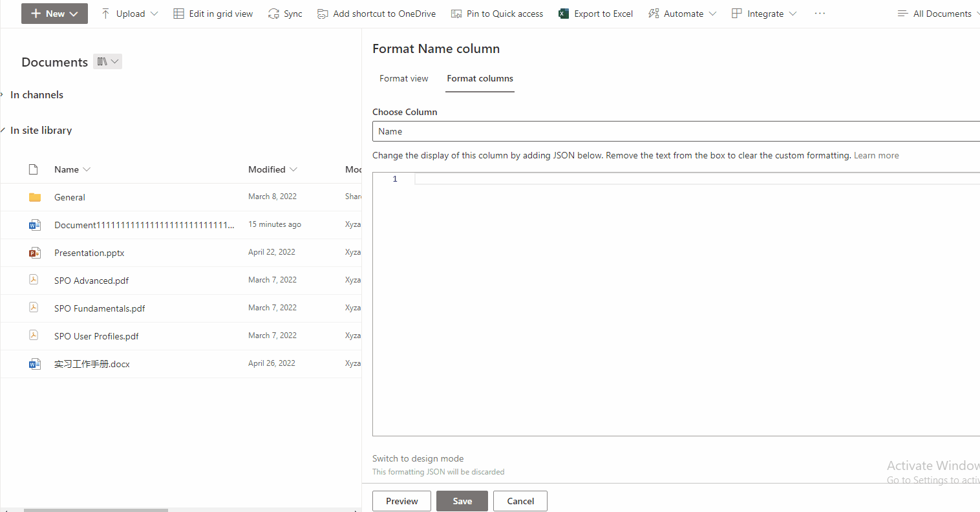Click the Save button
Screen dimensions: 980x512
pos(462,501)
